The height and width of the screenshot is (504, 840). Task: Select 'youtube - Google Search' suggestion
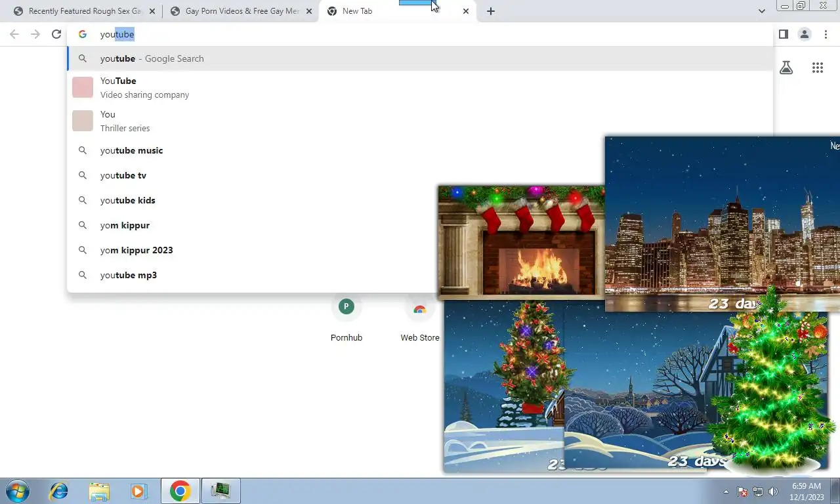pos(420,58)
